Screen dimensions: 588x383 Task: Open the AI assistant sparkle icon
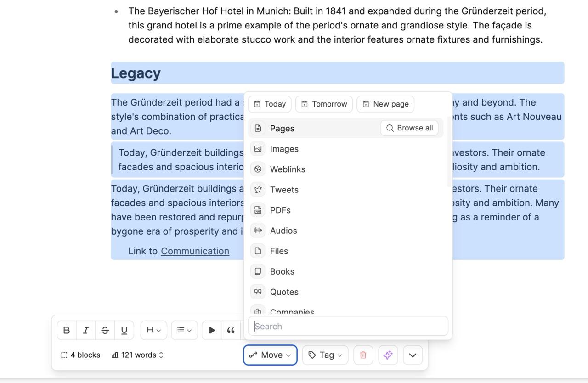tap(388, 355)
